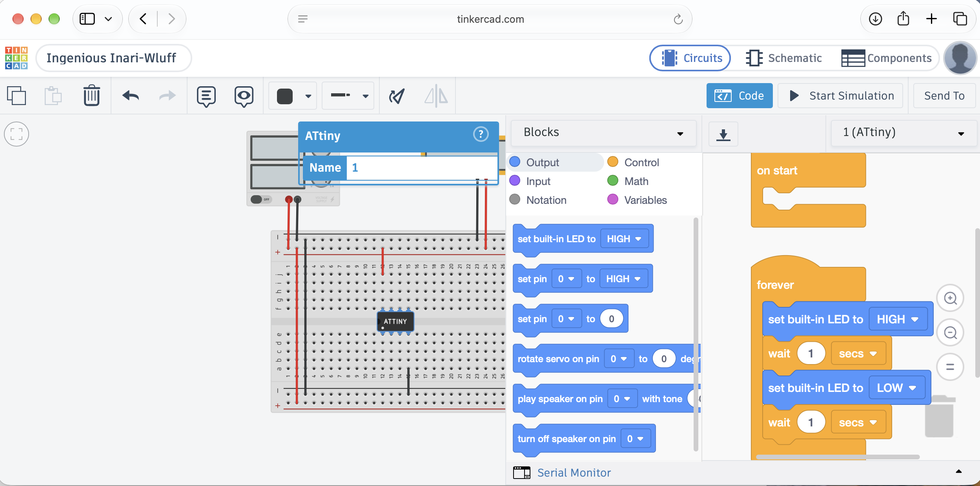Reset blocks workspace zoom with the equals icon

(950, 367)
